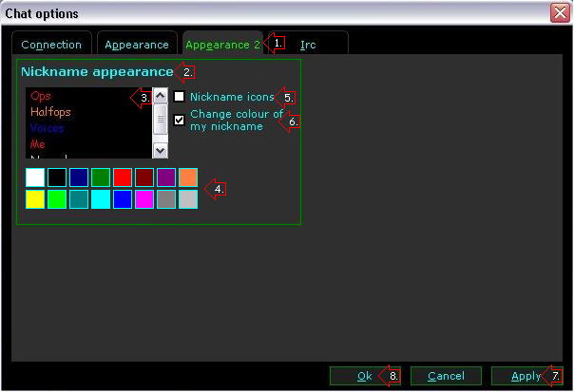Pick the dark grey colour swatch

pyautogui.click(x=166, y=199)
